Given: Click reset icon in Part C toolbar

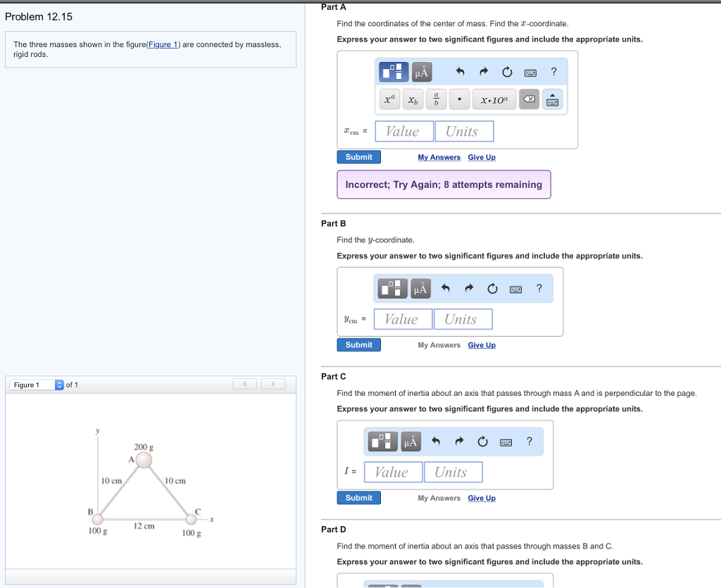Looking at the screenshot, I should click(x=482, y=442).
